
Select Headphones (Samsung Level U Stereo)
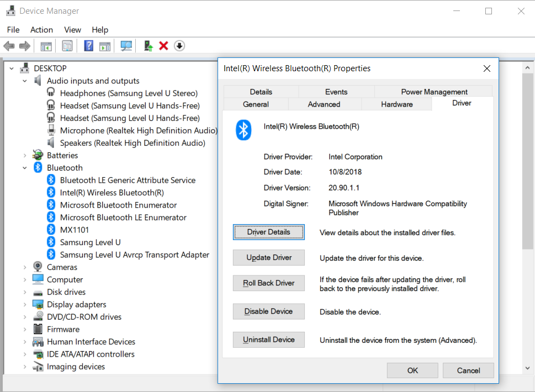[x=129, y=93]
